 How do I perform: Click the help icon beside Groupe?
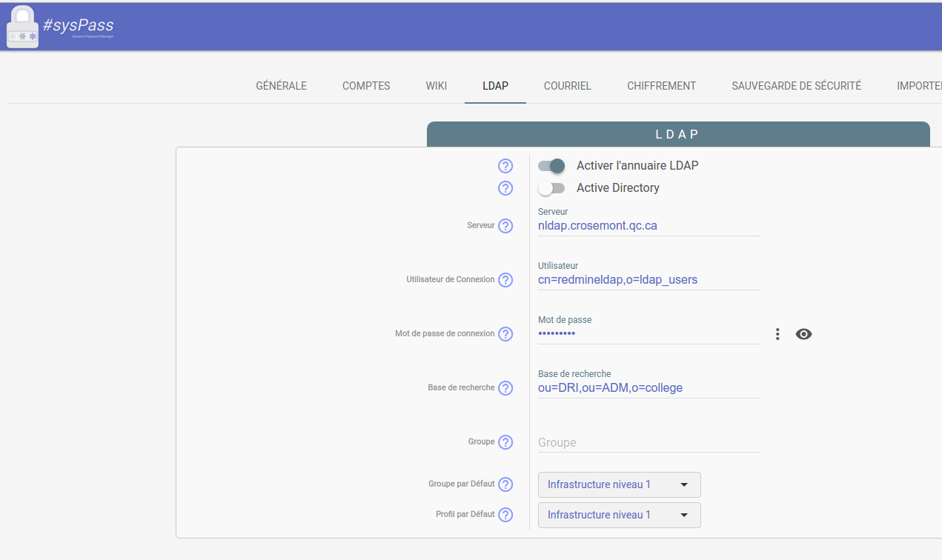[x=505, y=442]
